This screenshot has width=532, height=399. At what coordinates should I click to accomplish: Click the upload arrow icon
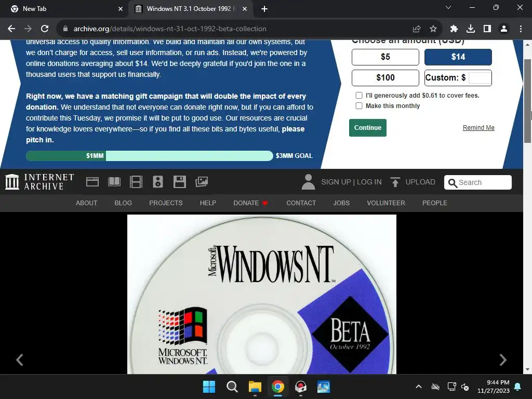(395, 182)
